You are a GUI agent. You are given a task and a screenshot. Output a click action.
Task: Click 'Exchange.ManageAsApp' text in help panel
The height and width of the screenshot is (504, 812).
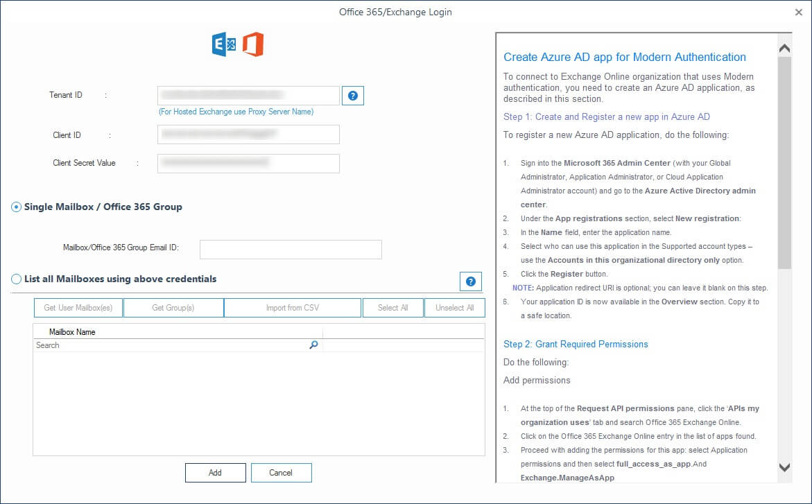(568, 478)
